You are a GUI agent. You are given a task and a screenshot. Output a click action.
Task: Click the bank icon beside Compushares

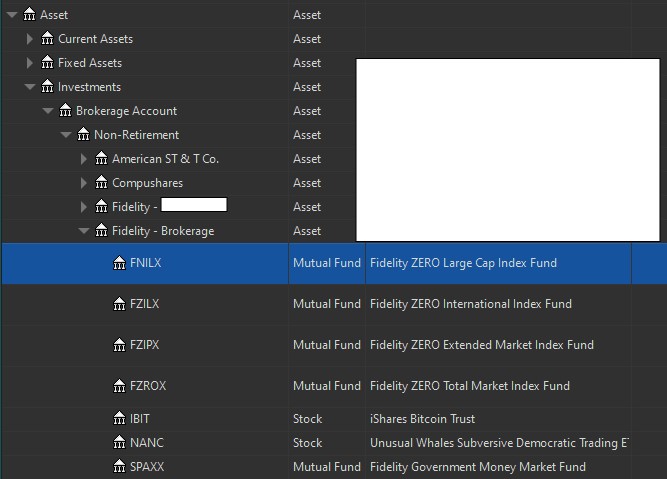[101, 183]
